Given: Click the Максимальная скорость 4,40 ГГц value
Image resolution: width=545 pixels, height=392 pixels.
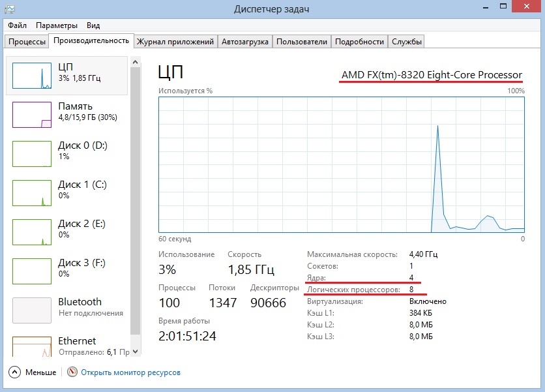Looking at the screenshot, I should pos(423,254).
